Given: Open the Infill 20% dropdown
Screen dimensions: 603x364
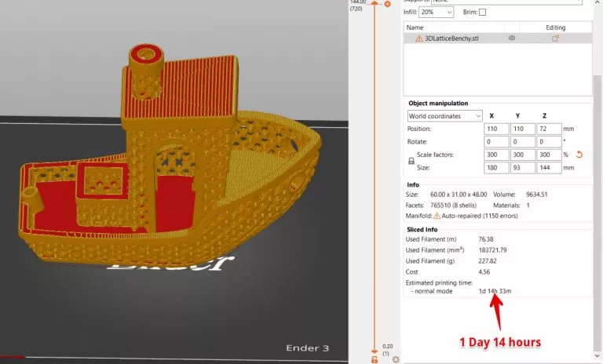Looking at the screenshot, I should [x=436, y=13].
